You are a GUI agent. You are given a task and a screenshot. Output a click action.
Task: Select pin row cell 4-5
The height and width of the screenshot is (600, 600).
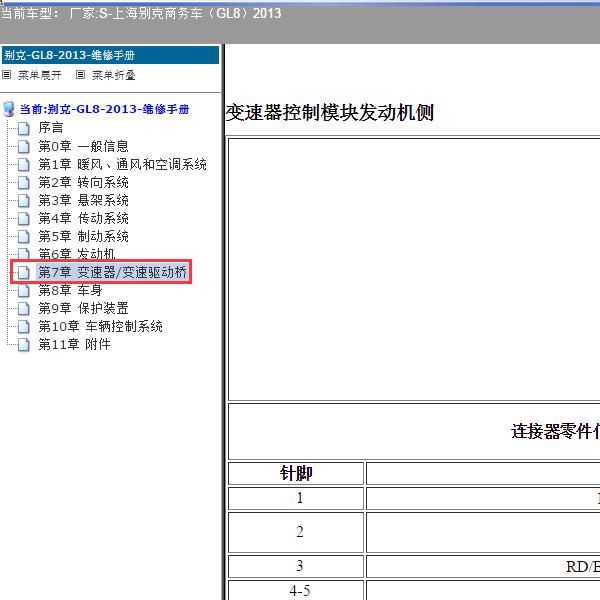click(296, 590)
